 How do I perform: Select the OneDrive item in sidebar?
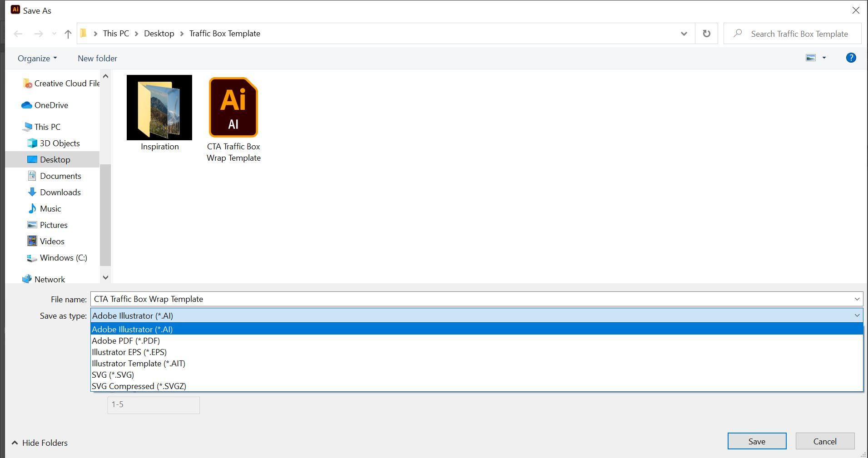coord(50,105)
